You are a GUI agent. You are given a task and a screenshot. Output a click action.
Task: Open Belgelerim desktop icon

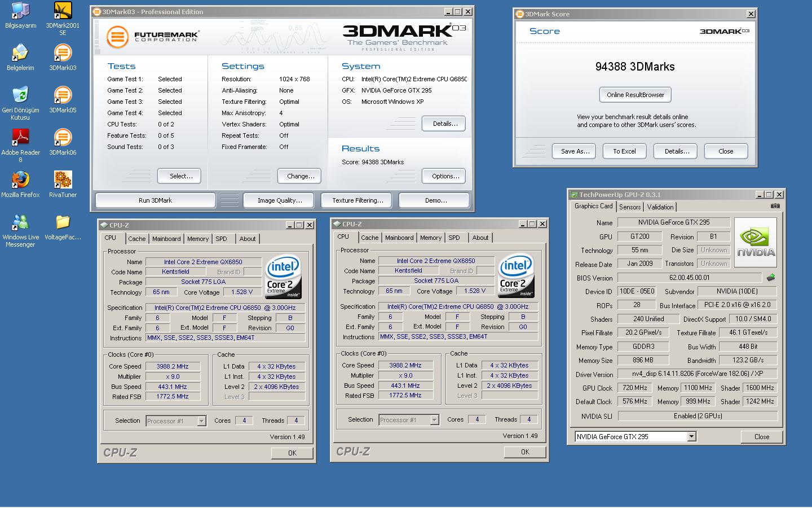click(x=20, y=58)
